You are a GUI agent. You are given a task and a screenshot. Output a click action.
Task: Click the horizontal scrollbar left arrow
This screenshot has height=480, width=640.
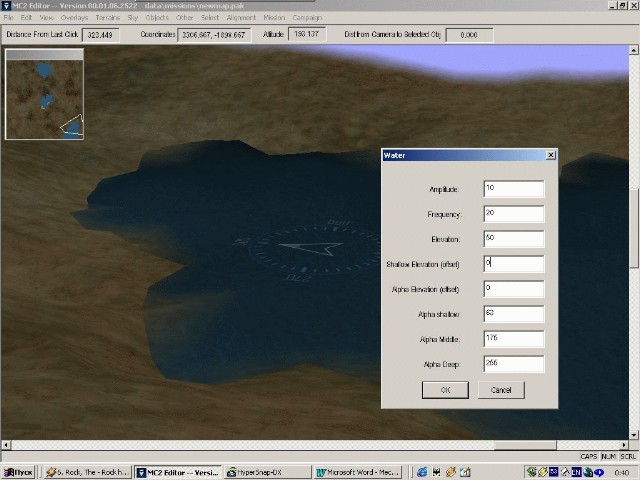pyautogui.click(x=6, y=444)
